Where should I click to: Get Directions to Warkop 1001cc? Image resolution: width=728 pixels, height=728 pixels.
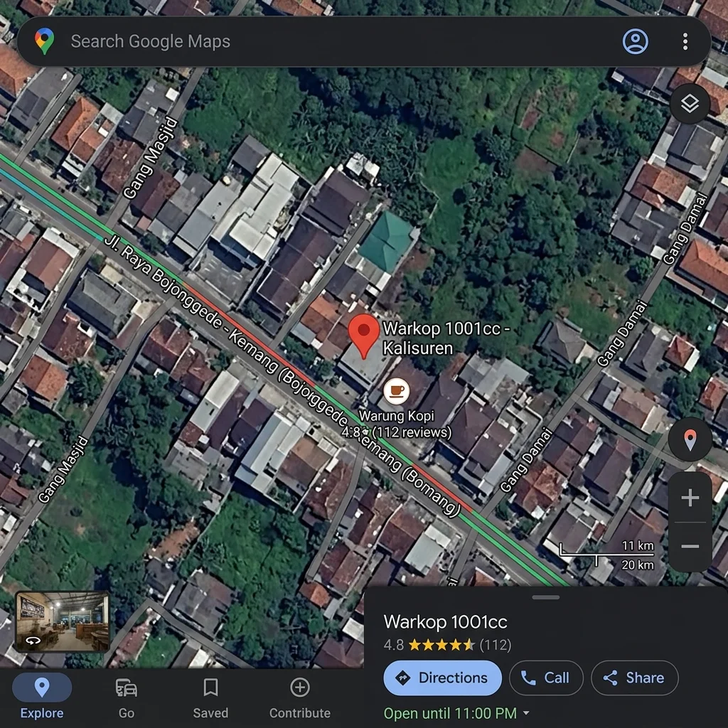click(442, 678)
